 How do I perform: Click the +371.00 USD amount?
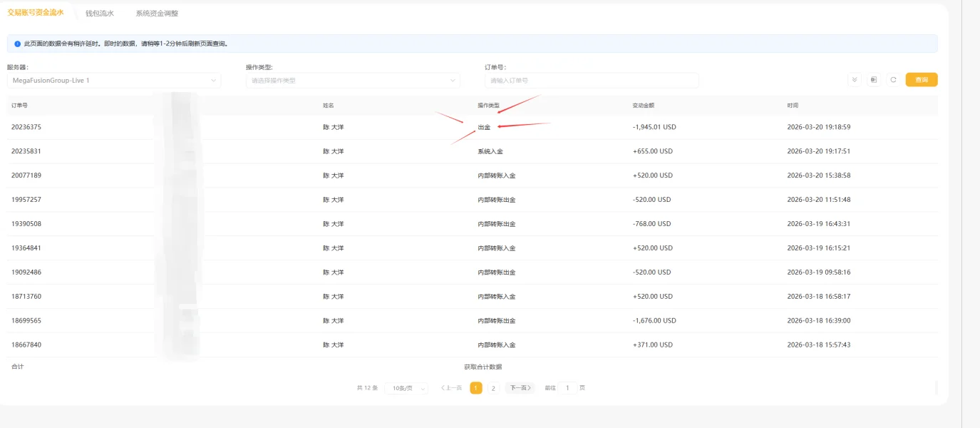coord(652,345)
